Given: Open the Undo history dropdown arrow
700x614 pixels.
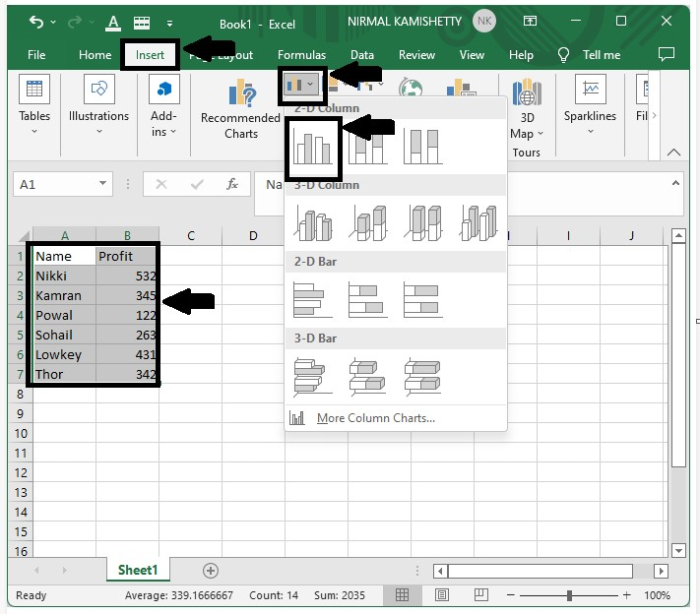Looking at the screenshot, I should (x=53, y=21).
